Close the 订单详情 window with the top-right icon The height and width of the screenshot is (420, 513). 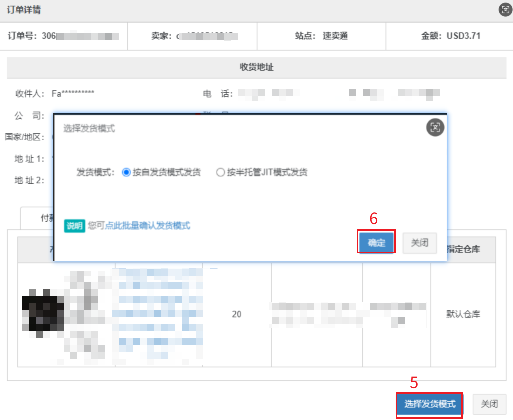point(505,10)
